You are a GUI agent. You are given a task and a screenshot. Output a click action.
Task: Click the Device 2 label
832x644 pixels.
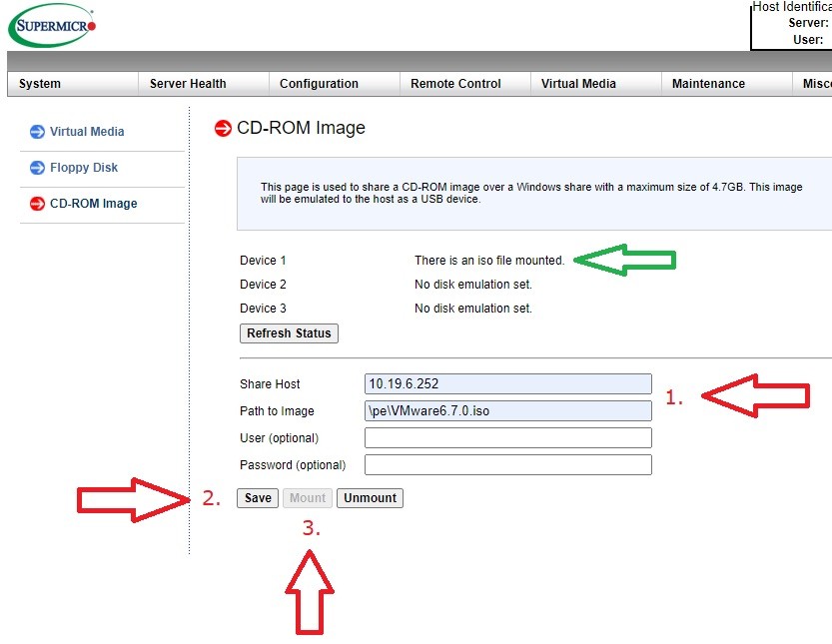point(263,285)
